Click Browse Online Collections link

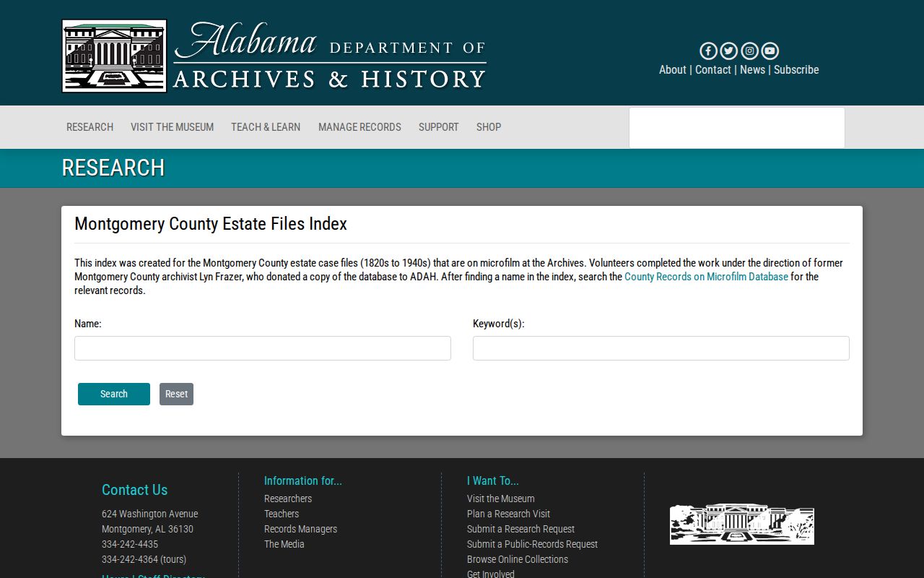pos(518,559)
